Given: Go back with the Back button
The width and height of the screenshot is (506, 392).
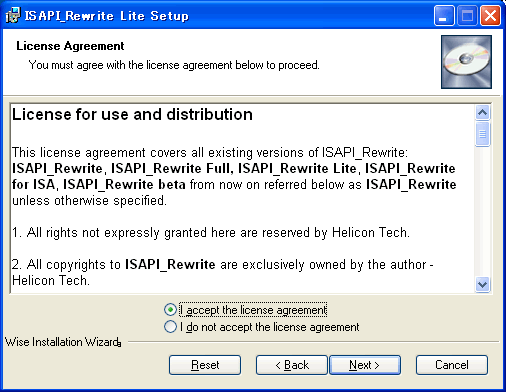Looking at the screenshot, I should coord(292,365).
